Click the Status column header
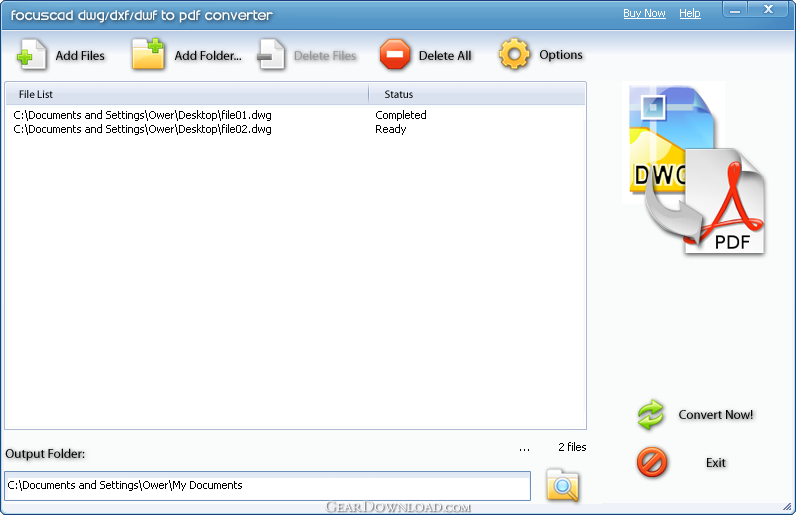 tap(477, 94)
